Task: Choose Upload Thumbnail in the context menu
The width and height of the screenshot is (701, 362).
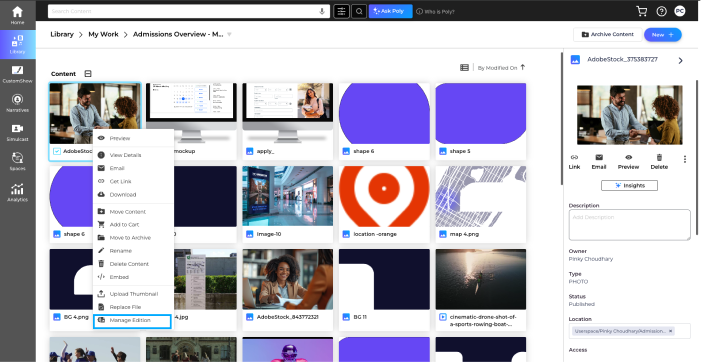Action: click(133, 294)
